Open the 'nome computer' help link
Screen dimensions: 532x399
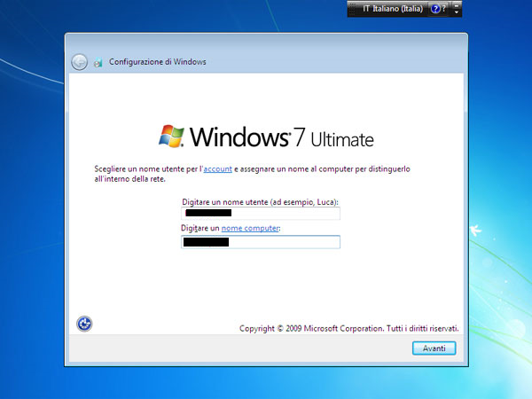(x=250, y=228)
